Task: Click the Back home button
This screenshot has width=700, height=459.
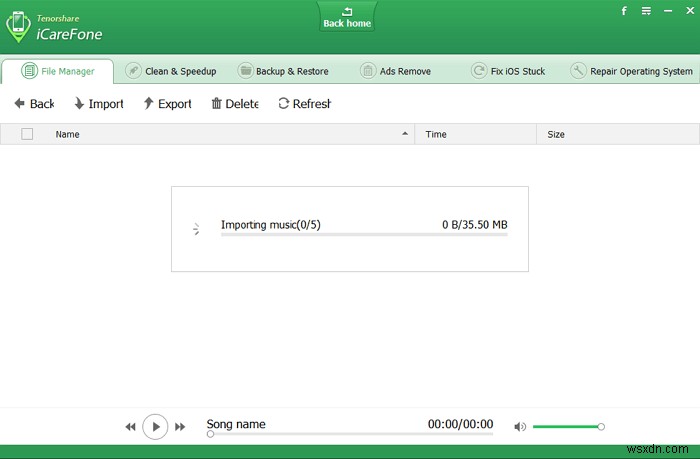Action: pos(345,17)
